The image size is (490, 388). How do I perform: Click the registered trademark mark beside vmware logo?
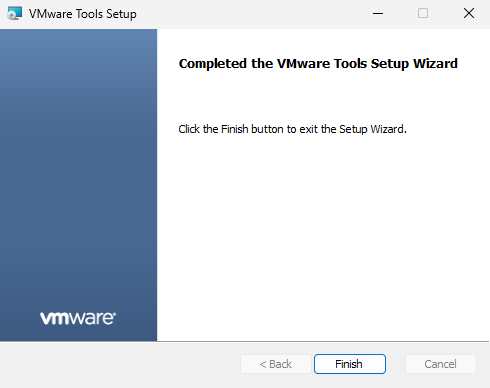(115, 314)
